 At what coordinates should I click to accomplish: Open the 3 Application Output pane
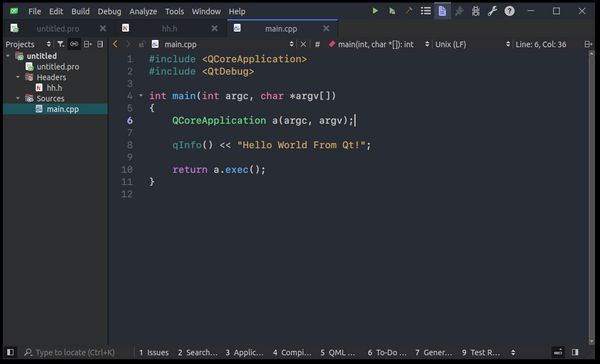coord(244,352)
